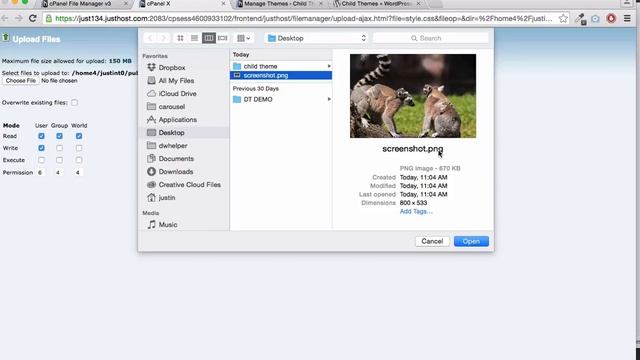Click the Open button
This screenshot has height=360, width=640.
pos(471,241)
